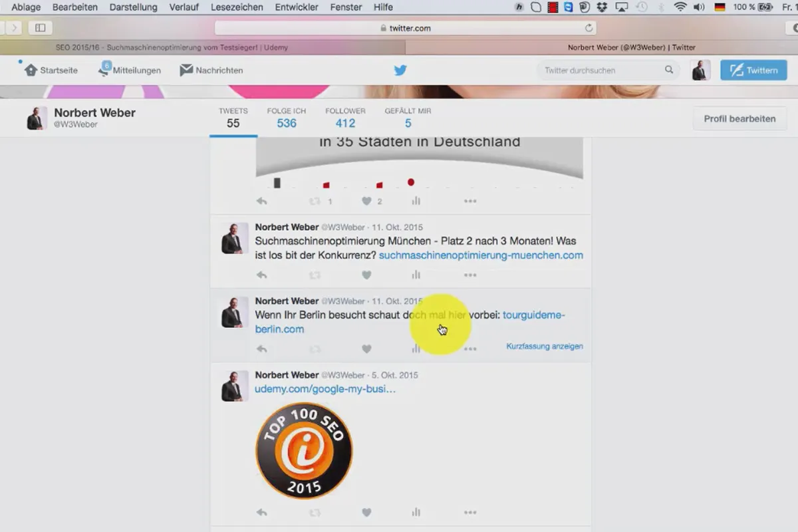Reload page in Safari address bar
798x532 pixels.
pos(589,28)
